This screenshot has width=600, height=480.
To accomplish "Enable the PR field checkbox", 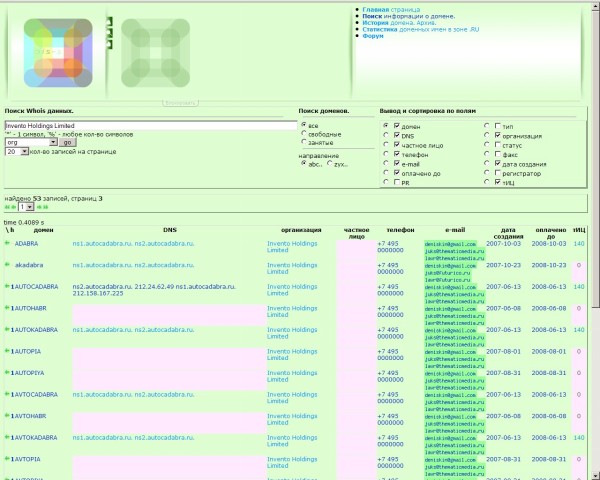I will coord(385,183).
